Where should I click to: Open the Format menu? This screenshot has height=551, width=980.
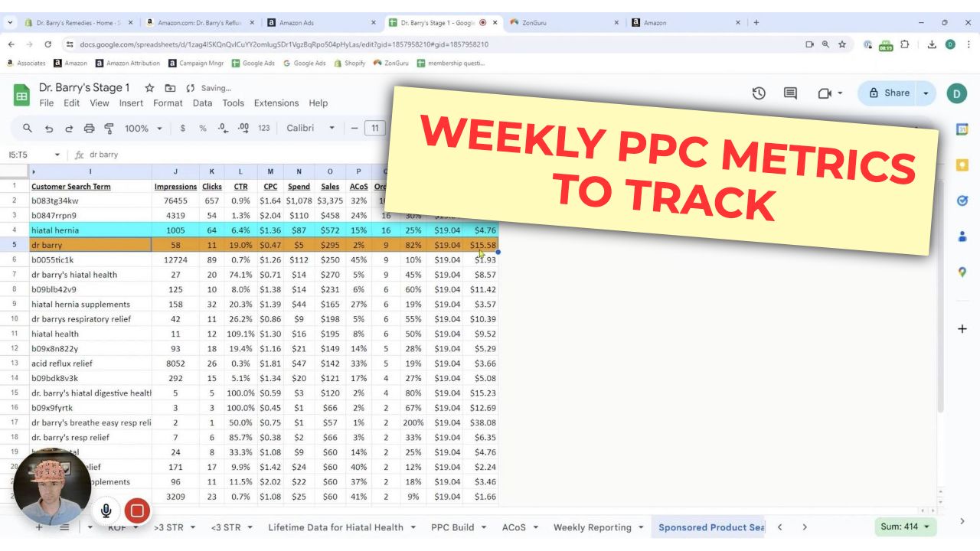point(168,103)
